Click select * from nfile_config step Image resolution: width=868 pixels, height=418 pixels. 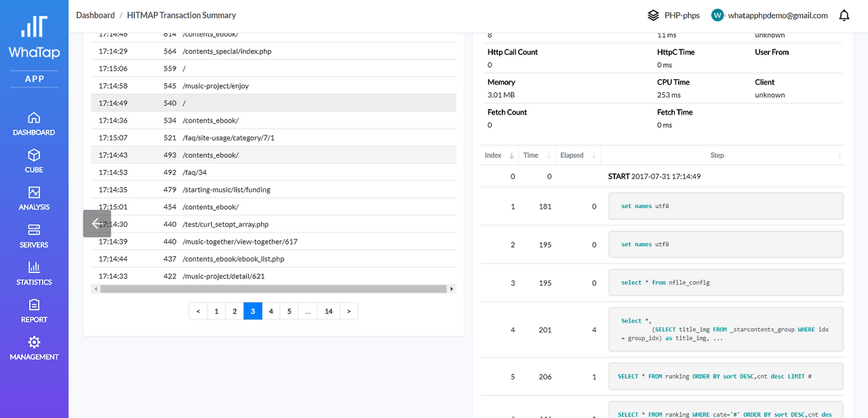pos(726,283)
